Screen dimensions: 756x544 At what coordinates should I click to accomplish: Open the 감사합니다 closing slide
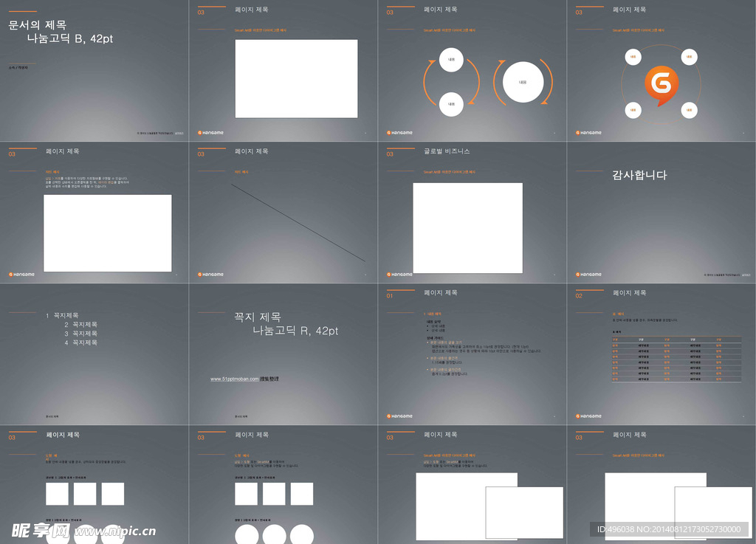coord(661,213)
